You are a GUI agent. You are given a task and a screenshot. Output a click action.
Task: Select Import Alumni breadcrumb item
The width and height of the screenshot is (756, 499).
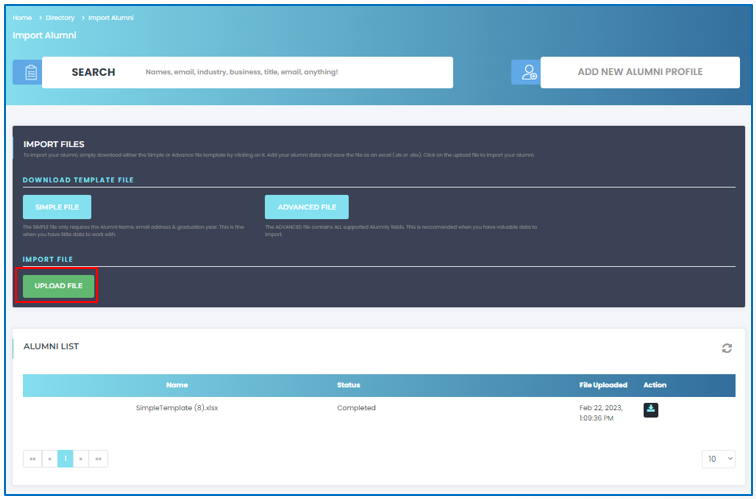pos(111,18)
